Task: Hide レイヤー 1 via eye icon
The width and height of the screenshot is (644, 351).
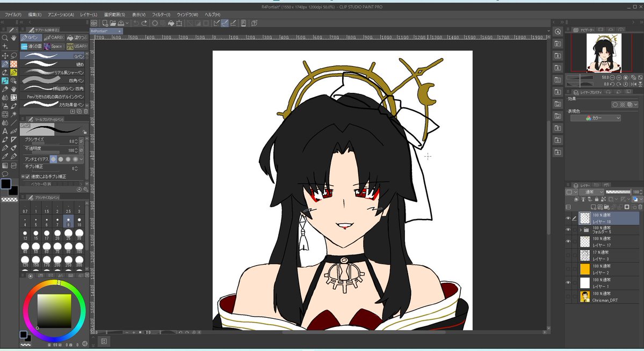Action: pyautogui.click(x=568, y=282)
